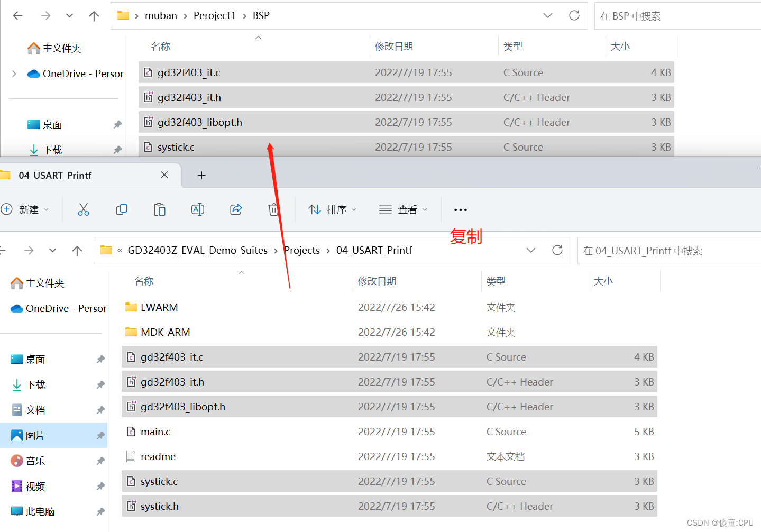The height and width of the screenshot is (532, 761).
Task: Click the Paste clipboard icon in toolbar
Action: point(160,209)
